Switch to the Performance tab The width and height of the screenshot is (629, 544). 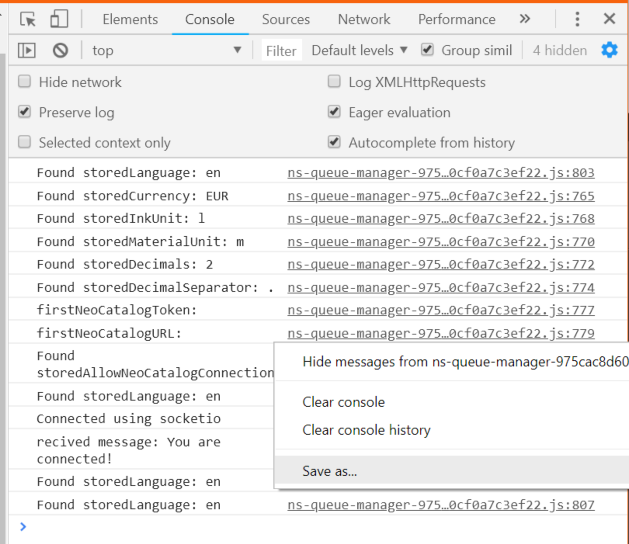pos(457,19)
